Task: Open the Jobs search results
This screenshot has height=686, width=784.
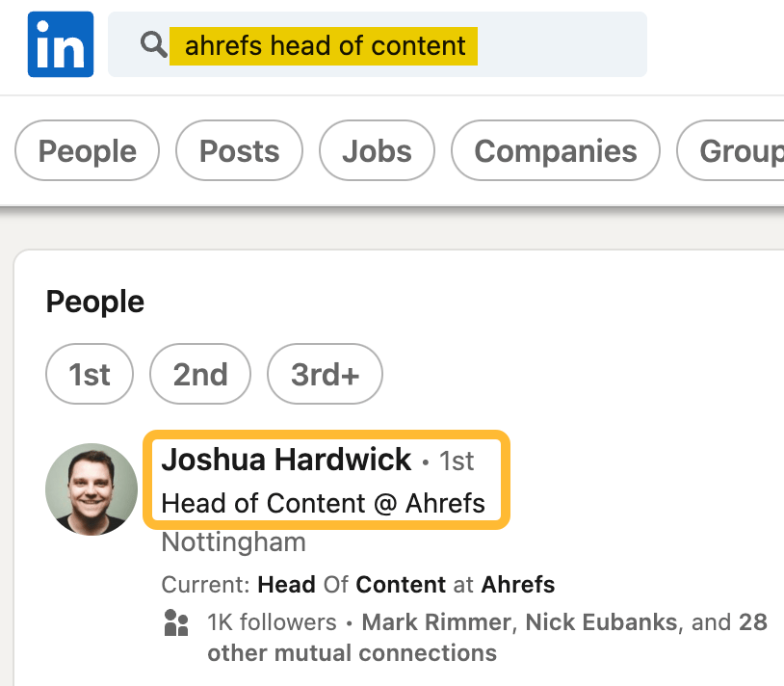Action: (x=377, y=150)
